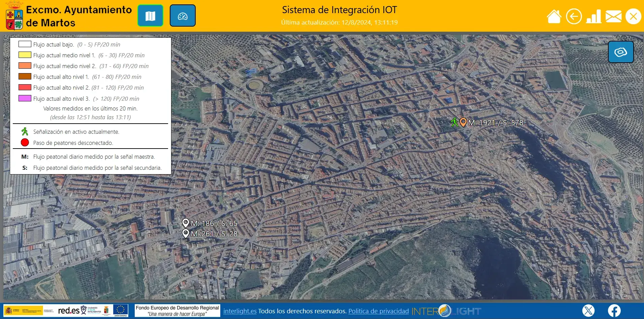The width and height of the screenshot is (644, 319).
Task: Open statistics via bar chart icon
Action: click(x=594, y=16)
